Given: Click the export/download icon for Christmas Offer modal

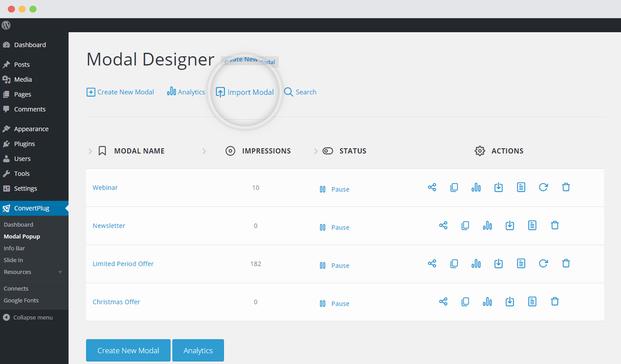Looking at the screenshot, I should 510,302.
